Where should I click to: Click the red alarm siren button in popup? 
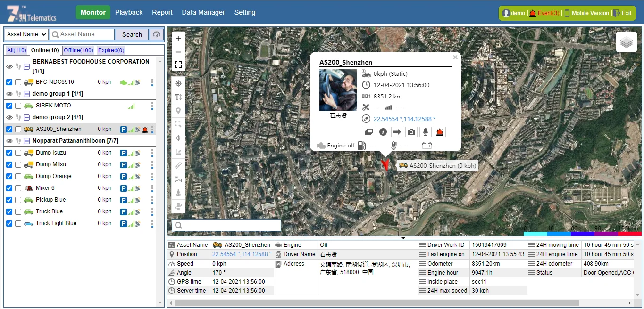pyautogui.click(x=440, y=132)
